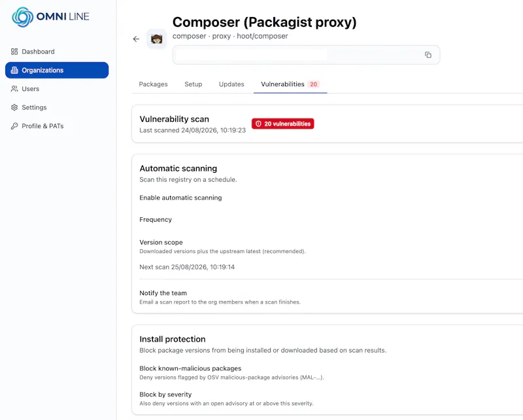
Task: Copy the registry URL with copy icon
Action: (x=428, y=55)
